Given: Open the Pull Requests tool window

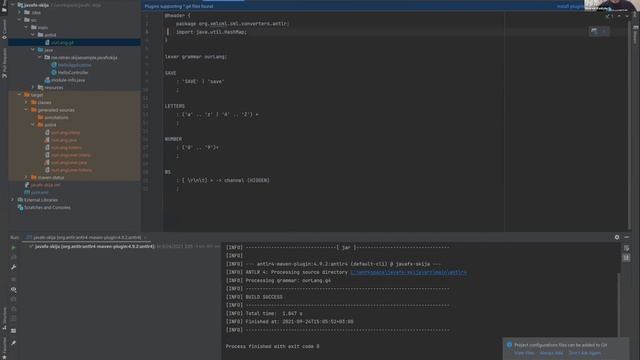Looking at the screenshot, I should click(4, 63).
